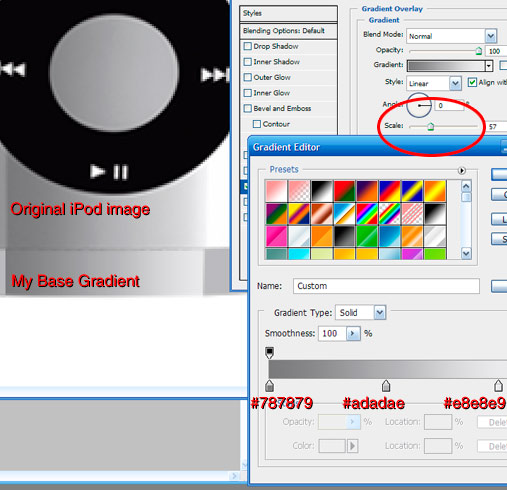507x490 pixels.
Task: Click right scroll arrow in bottom document window
Action: point(234,476)
